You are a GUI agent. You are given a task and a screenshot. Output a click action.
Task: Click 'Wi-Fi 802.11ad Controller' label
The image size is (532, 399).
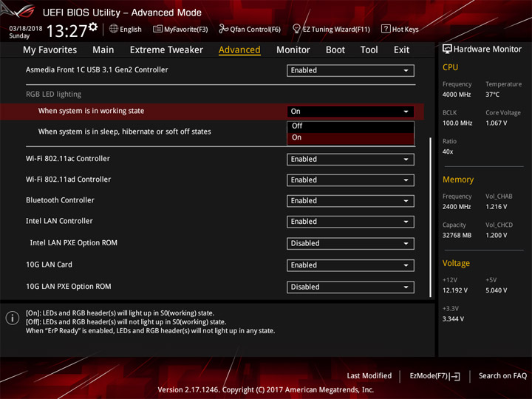click(68, 180)
